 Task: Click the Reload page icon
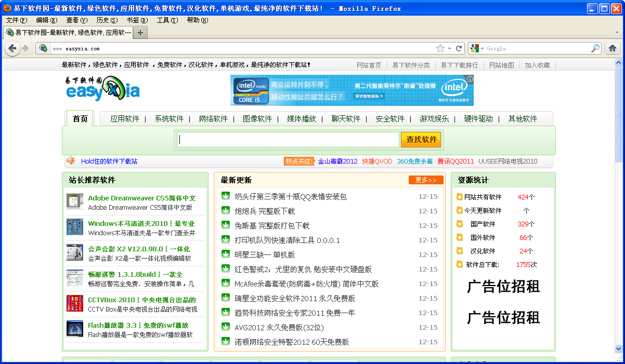[459, 48]
